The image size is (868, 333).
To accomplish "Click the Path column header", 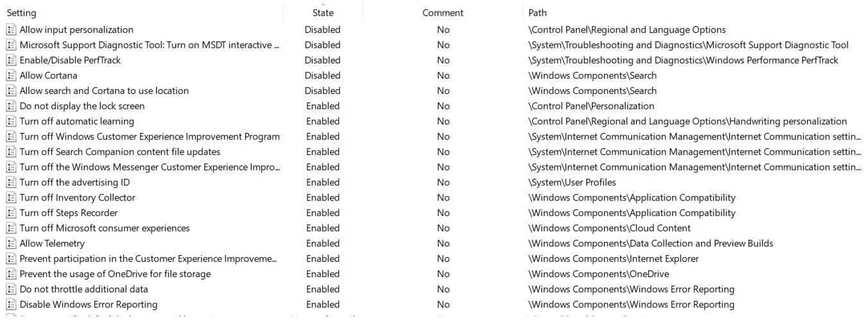I will click(x=537, y=13).
